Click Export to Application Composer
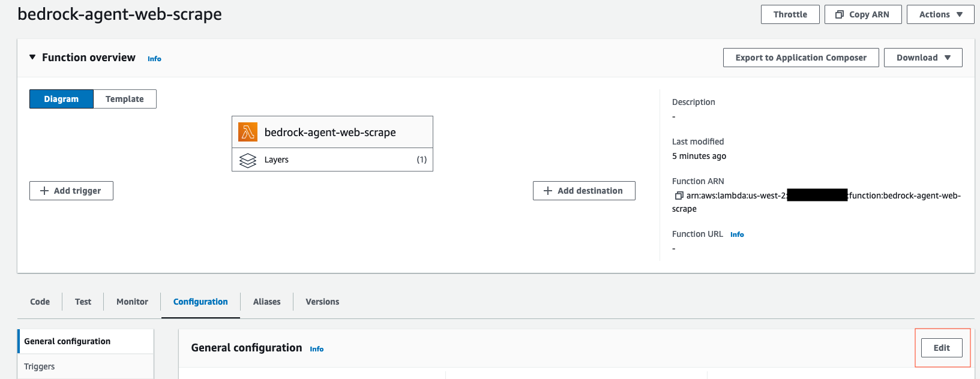The image size is (980, 379). click(801, 58)
